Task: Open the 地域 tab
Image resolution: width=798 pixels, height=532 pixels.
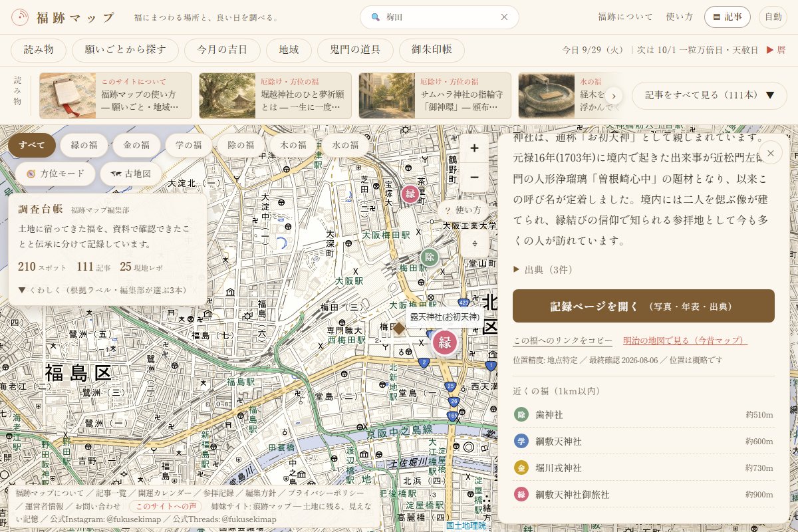Action: pyautogui.click(x=289, y=50)
